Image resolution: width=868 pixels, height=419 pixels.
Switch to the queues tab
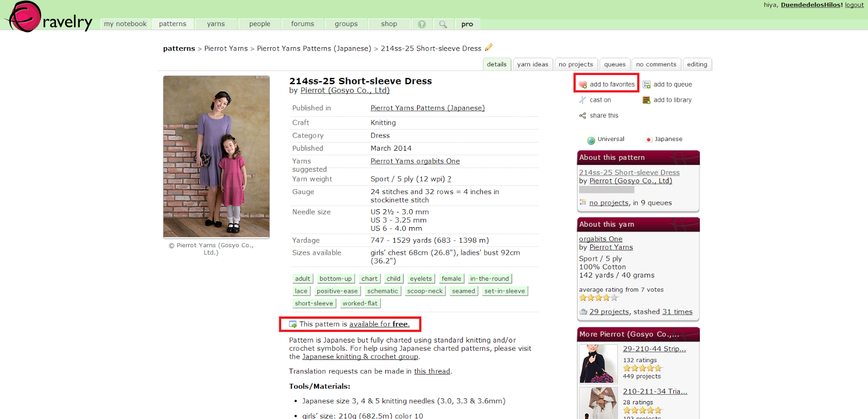point(615,64)
